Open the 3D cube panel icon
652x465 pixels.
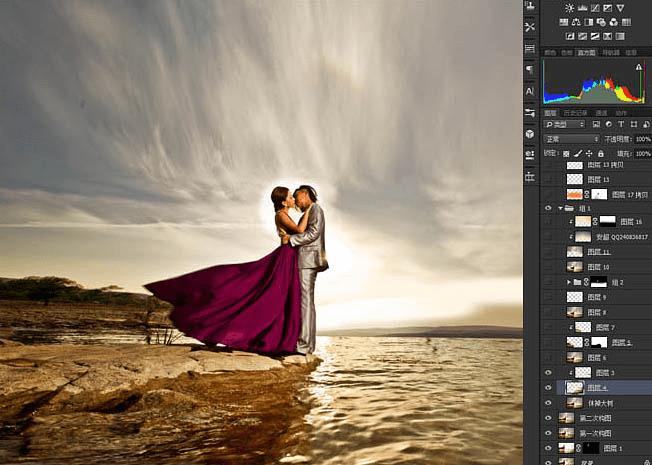[x=529, y=133]
